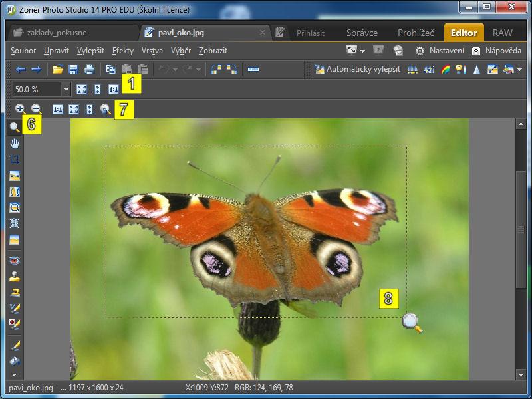Click the Save floppy disk icon
The height and width of the screenshot is (399, 532).
point(73,70)
